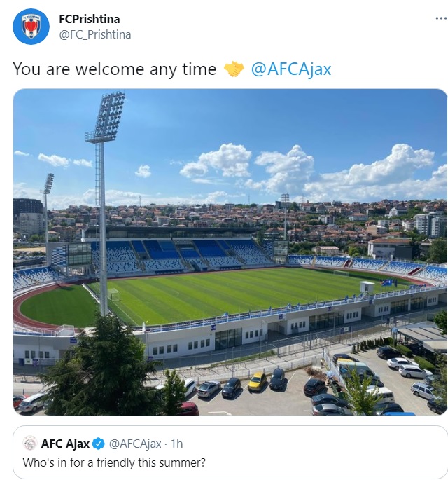Open the tweet's three-dot more menu
The width and height of the screenshot is (448, 480).
441,19
